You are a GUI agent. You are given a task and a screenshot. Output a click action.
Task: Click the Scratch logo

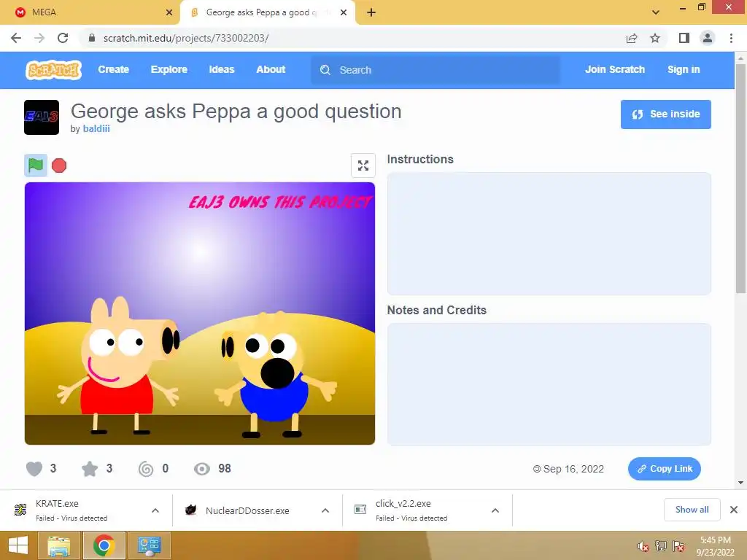coord(53,70)
